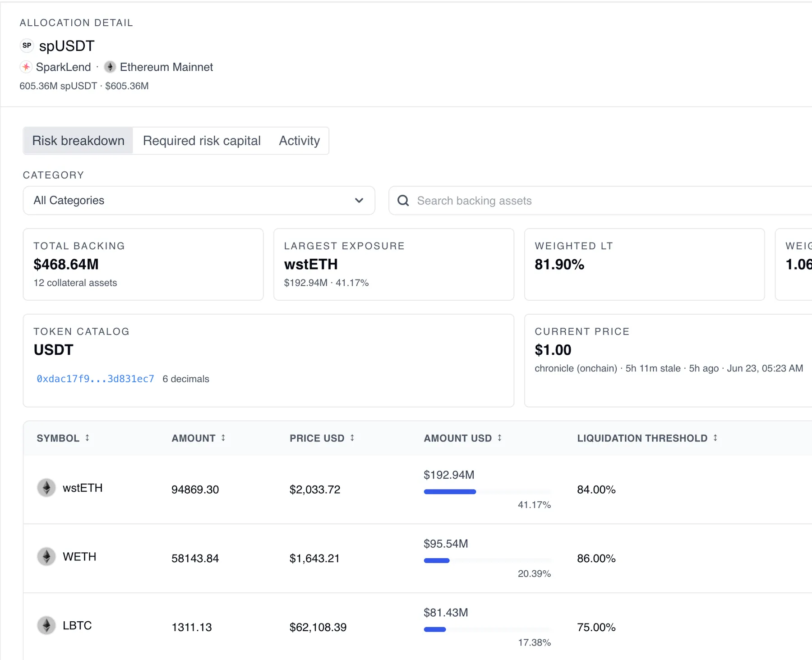This screenshot has width=812, height=660.
Task: Click the wstETH row token icon
Action: click(46, 488)
